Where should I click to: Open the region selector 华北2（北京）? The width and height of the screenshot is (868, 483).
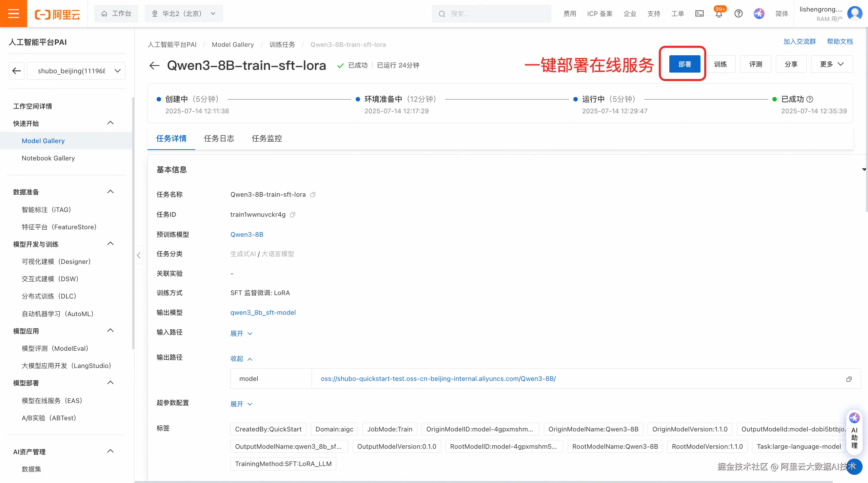click(184, 14)
